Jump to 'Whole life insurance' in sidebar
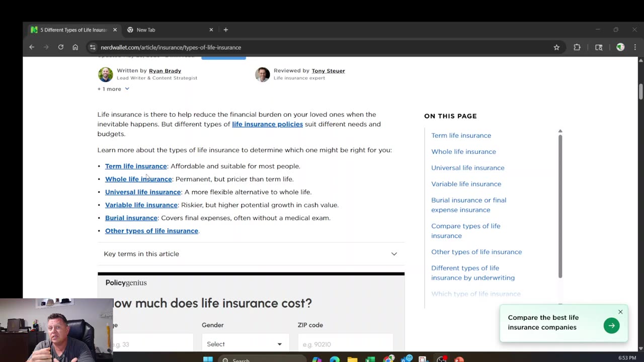The width and height of the screenshot is (644, 362). click(x=463, y=151)
